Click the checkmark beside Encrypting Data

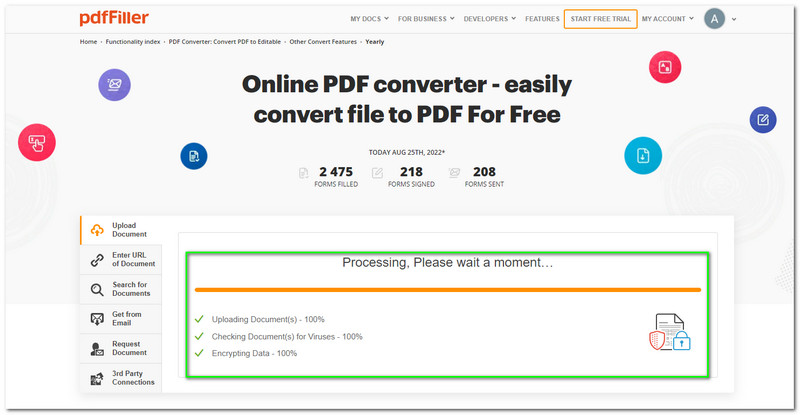(199, 353)
